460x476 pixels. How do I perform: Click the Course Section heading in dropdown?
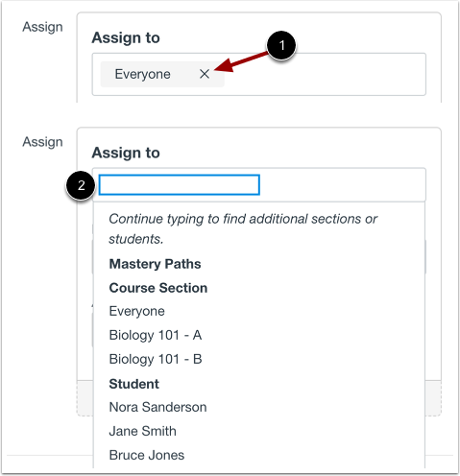(158, 288)
